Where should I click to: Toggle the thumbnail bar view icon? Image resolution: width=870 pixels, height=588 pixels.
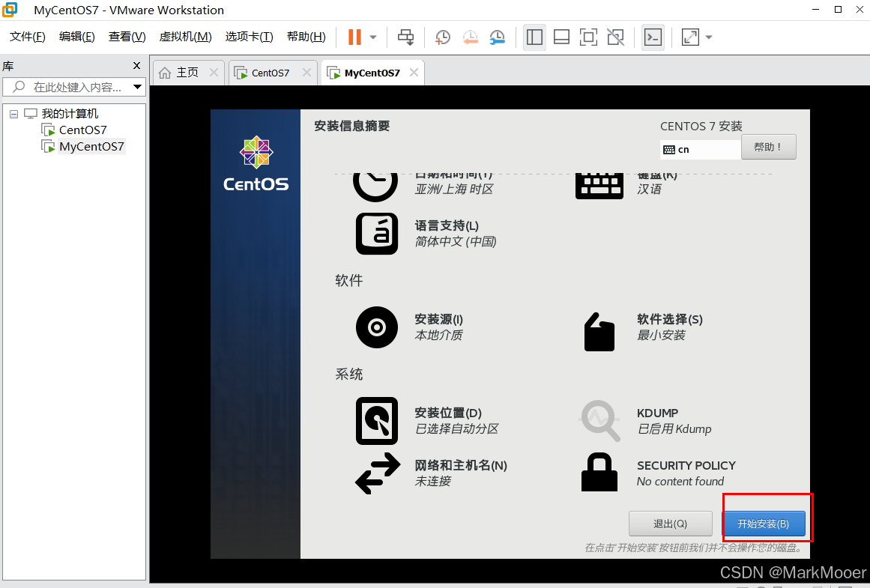pos(561,37)
